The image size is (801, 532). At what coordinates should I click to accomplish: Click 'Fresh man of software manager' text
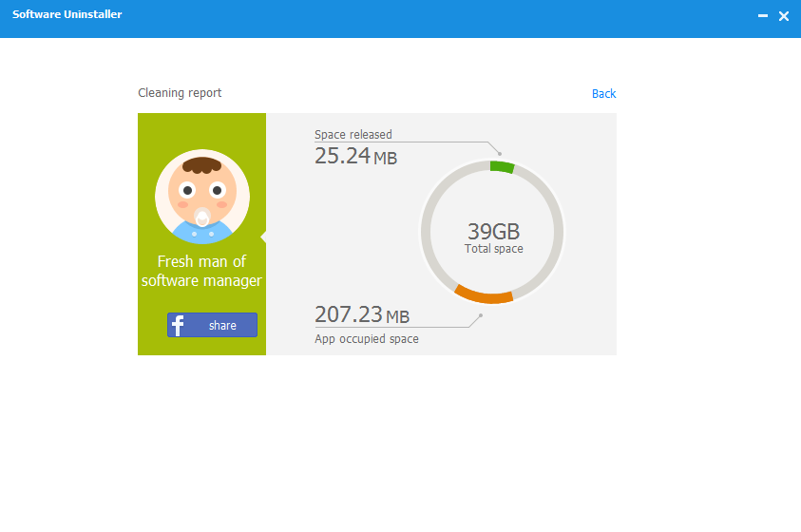pos(201,271)
